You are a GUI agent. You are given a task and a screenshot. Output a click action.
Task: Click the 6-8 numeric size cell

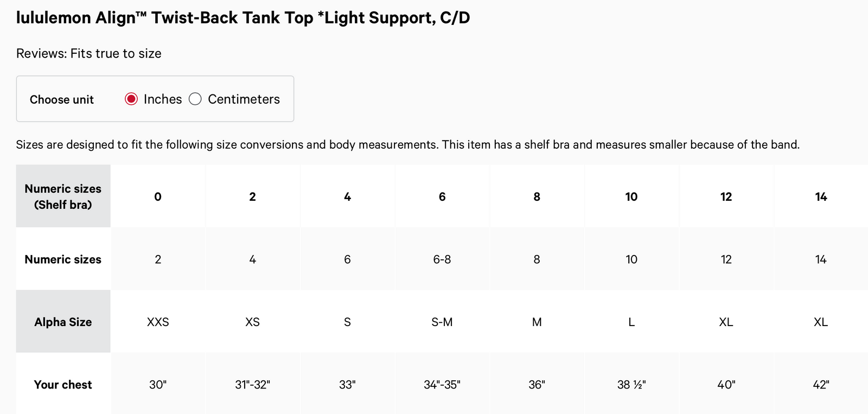442,259
